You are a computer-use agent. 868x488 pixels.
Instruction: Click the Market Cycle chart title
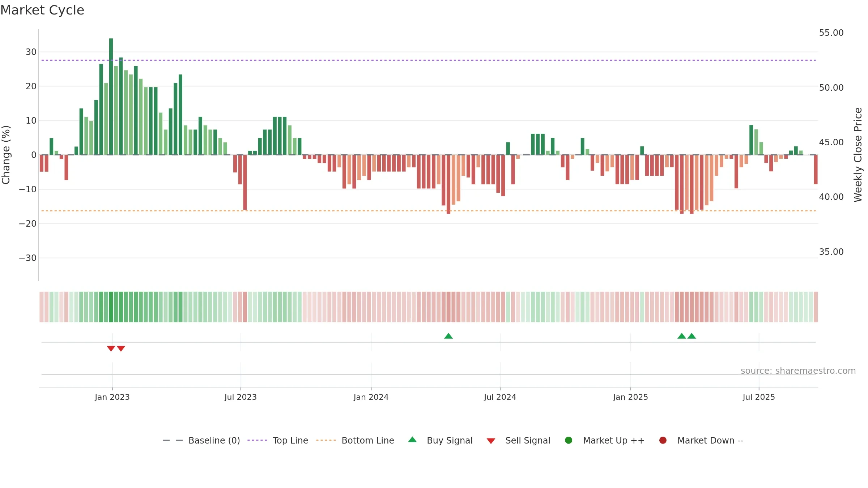(x=42, y=10)
